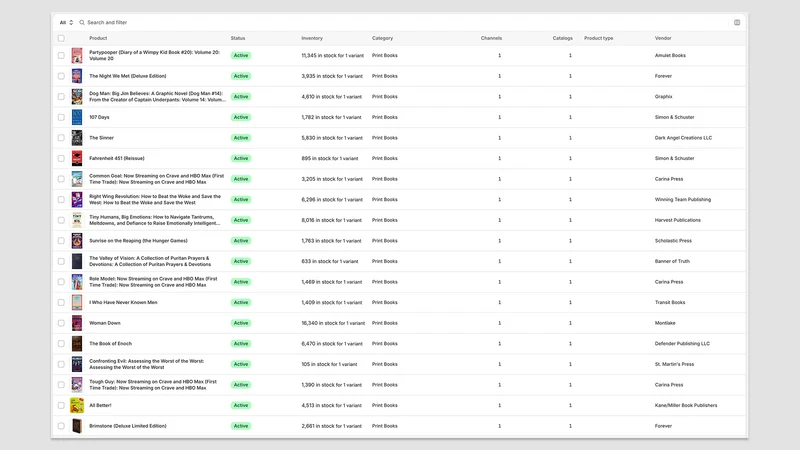Click the Right Wing Revolution cover thumbnail

pos(77,199)
